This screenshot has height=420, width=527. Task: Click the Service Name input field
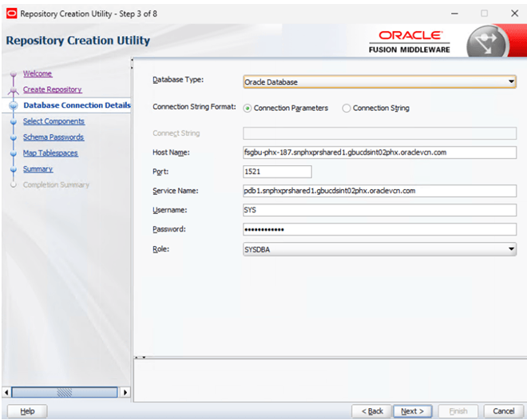379,191
